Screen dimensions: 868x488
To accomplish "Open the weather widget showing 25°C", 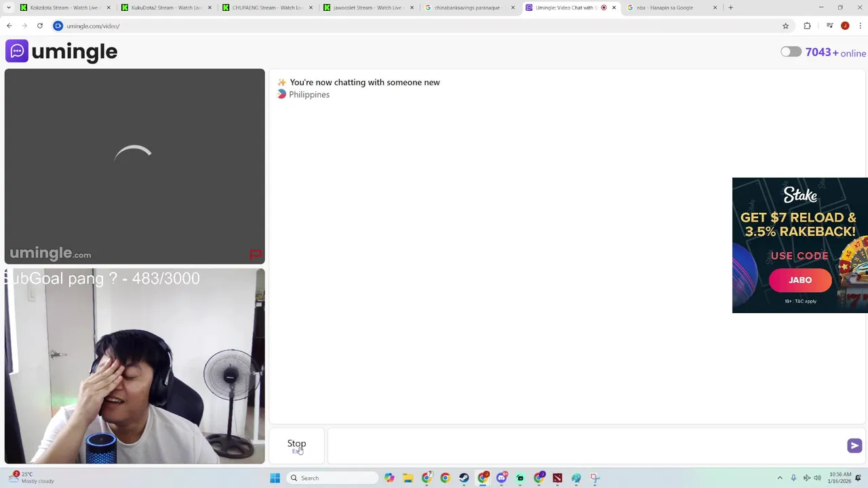I will (31, 478).
